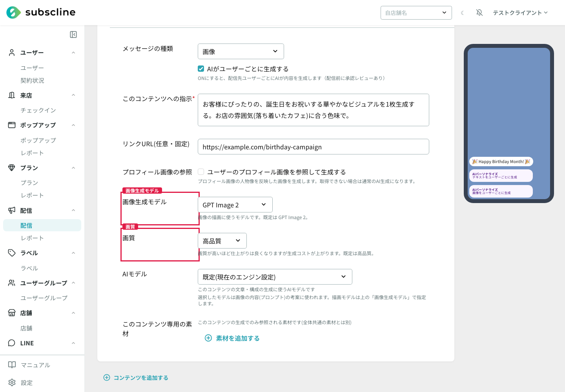Collapse the 店舗 section chevron
Image resolution: width=565 pixels, height=392 pixels.
pyautogui.click(x=73, y=313)
